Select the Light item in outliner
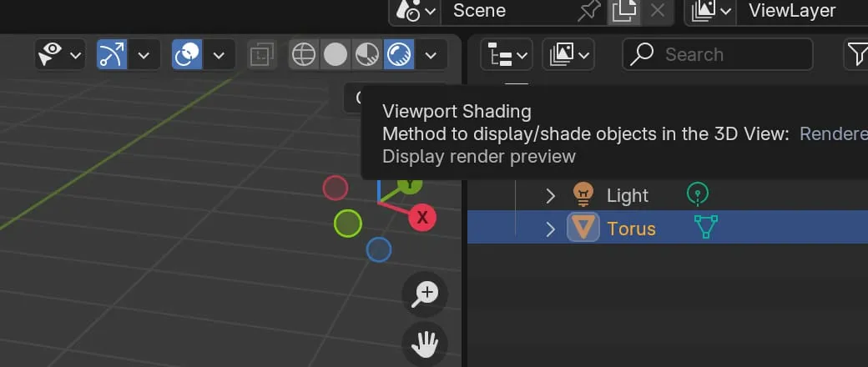Viewport: 868px width, 367px height. coord(627,195)
